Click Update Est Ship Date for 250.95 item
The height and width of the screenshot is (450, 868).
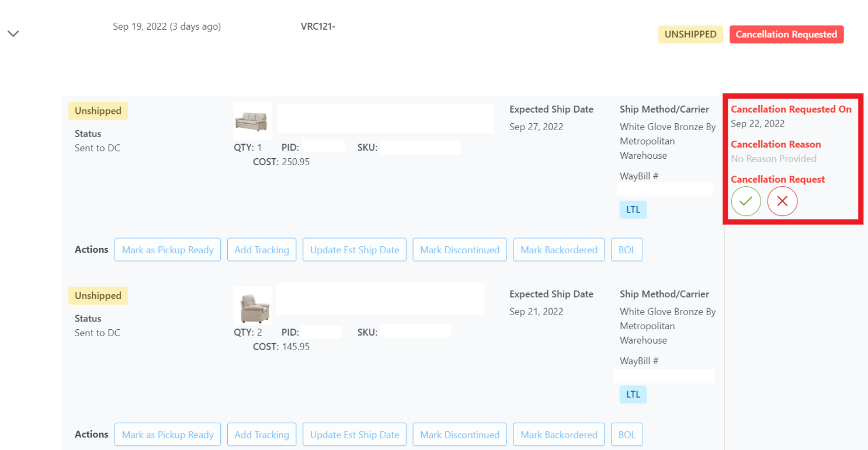[x=355, y=250]
